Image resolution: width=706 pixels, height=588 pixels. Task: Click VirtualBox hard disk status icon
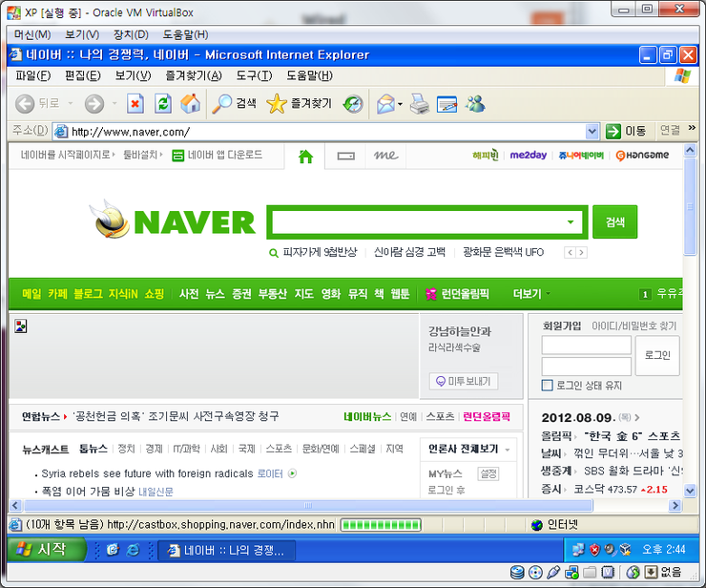pyautogui.click(x=517, y=572)
